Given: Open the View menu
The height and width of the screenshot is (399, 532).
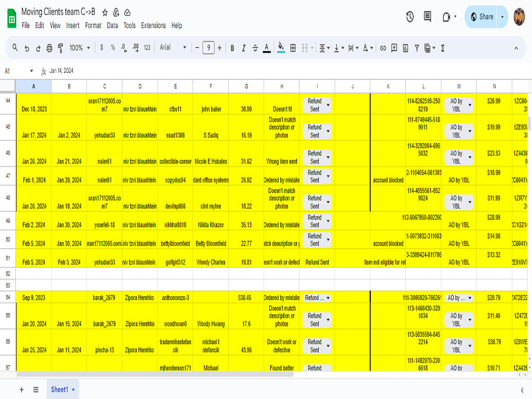Looking at the screenshot, I should (55, 26).
